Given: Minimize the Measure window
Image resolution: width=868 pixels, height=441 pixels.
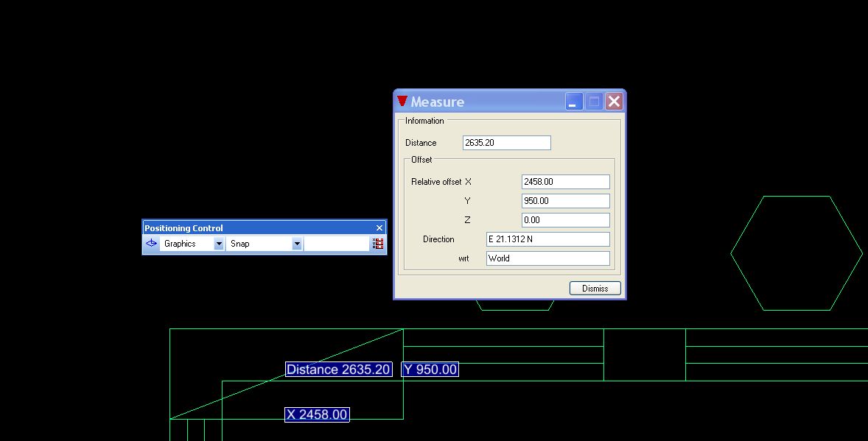Looking at the screenshot, I should click(x=574, y=102).
